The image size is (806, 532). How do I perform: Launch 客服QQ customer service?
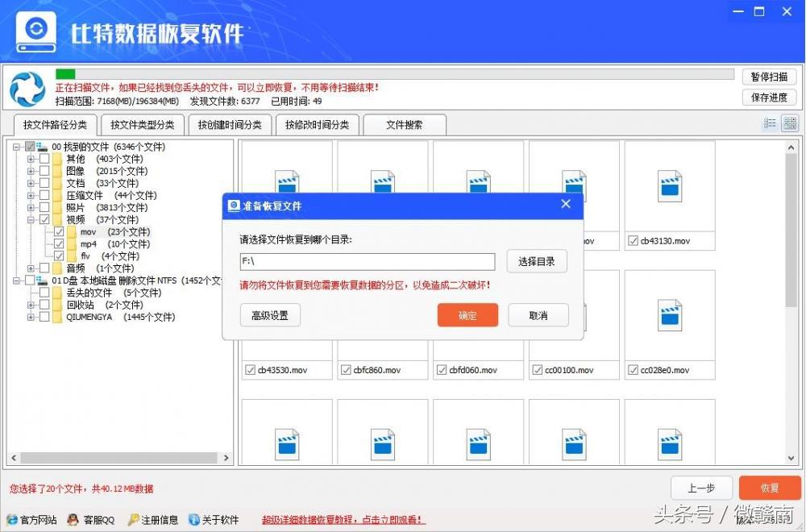pyautogui.click(x=73, y=520)
